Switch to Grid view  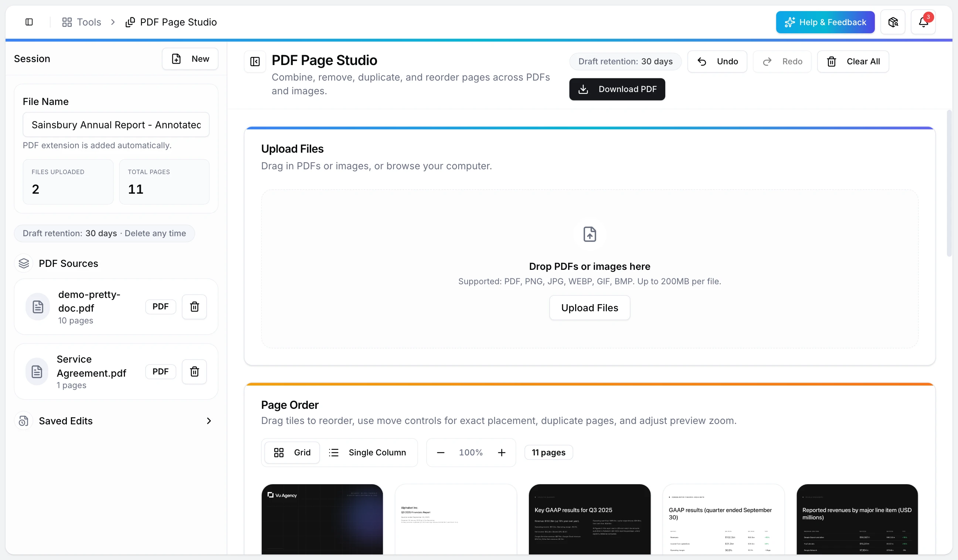(x=292, y=453)
